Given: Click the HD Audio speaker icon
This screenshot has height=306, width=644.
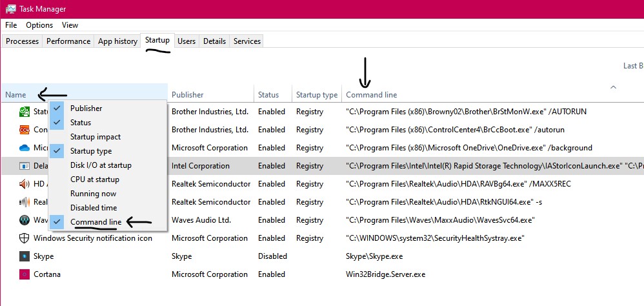Looking at the screenshot, I should pos(25,184).
